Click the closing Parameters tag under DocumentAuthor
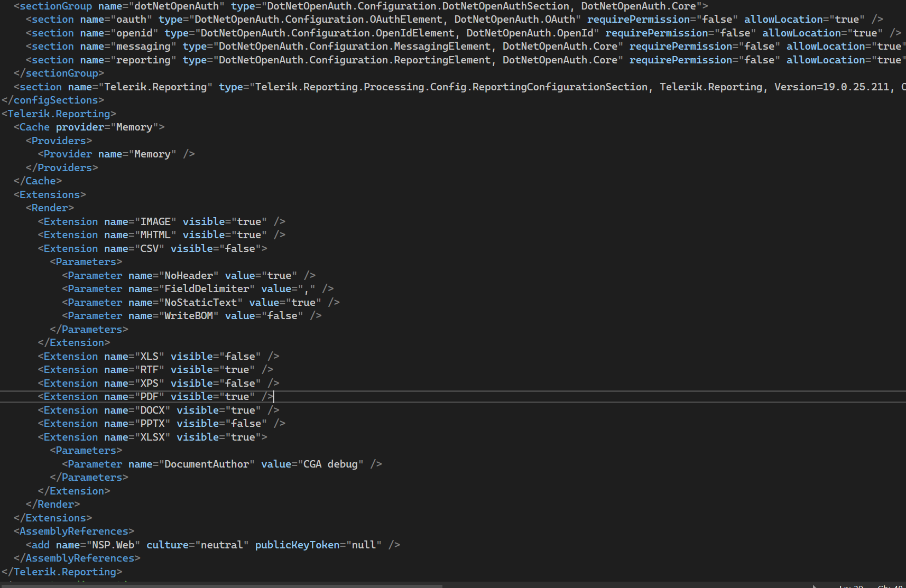The width and height of the screenshot is (906, 588). tap(89, 477)
